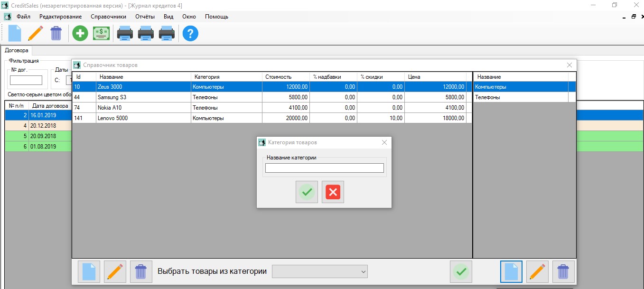
Task: Click cost 5800,00 in Samsung row
Action: [286, 97]
